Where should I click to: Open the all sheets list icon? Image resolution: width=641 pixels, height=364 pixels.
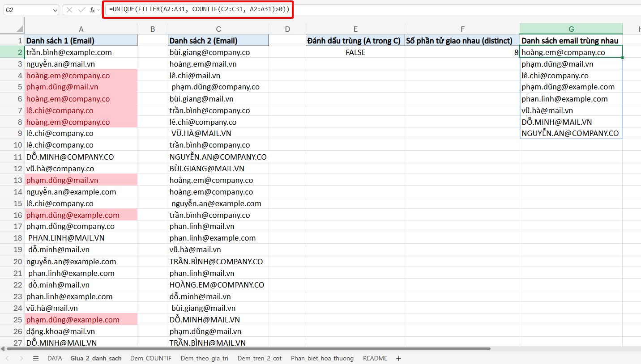pyautogui.click(x=36, y=358)
